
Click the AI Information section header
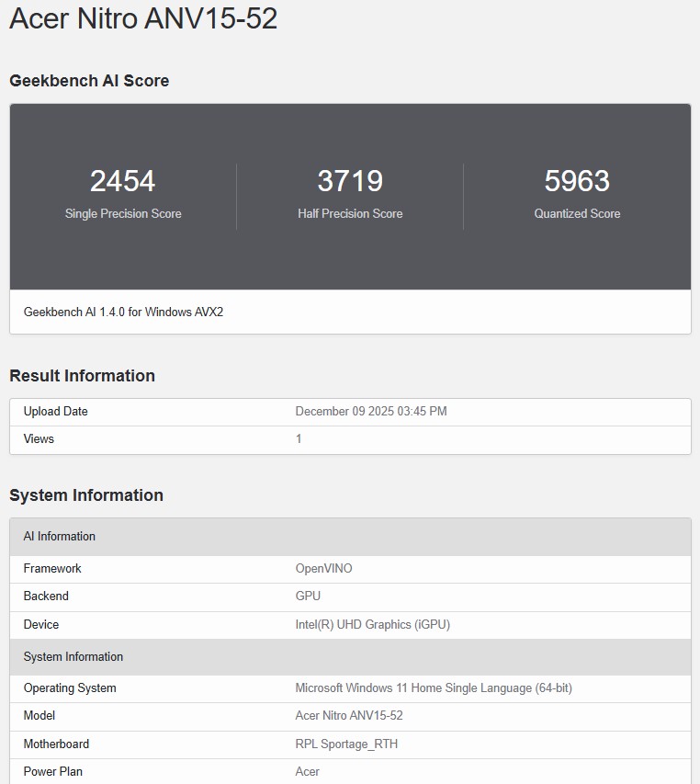pos(60,537)
